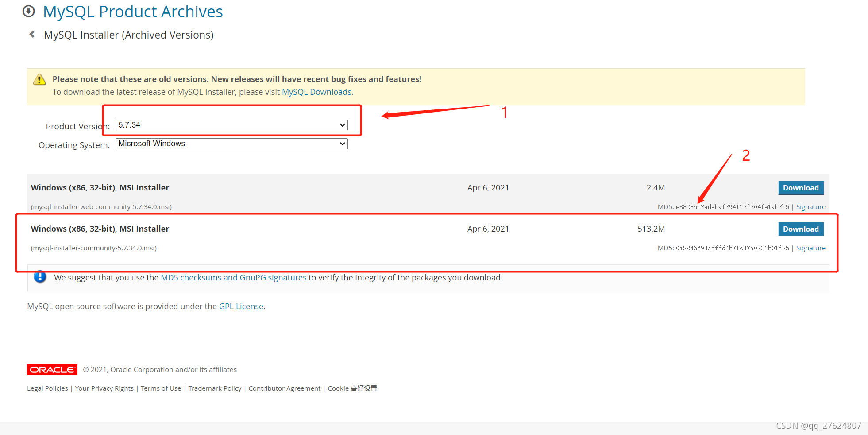Open Terms of Use footer link
This screenshot has width=868, height=435.
[161, 388]
